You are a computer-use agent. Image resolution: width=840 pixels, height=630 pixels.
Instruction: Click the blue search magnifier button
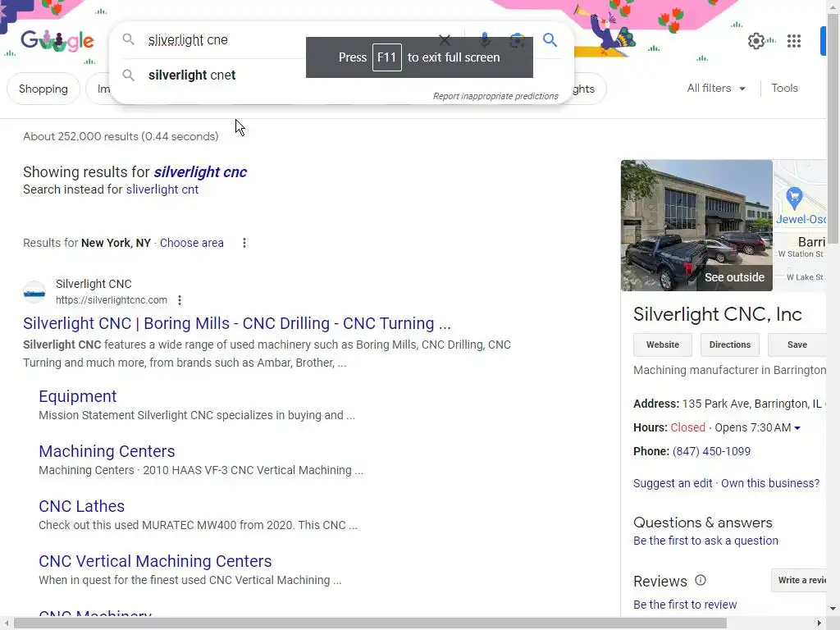pos(550,39)
